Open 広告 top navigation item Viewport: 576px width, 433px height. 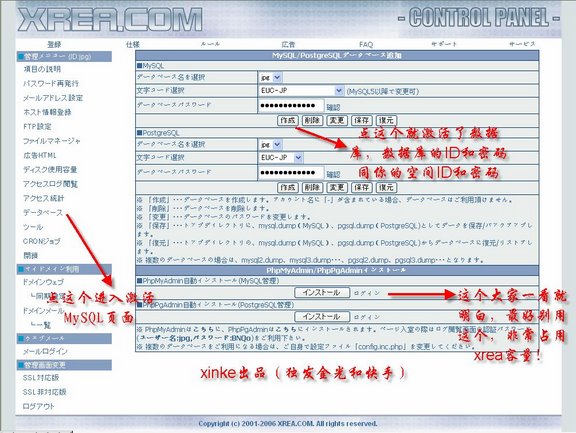point(288,44)
